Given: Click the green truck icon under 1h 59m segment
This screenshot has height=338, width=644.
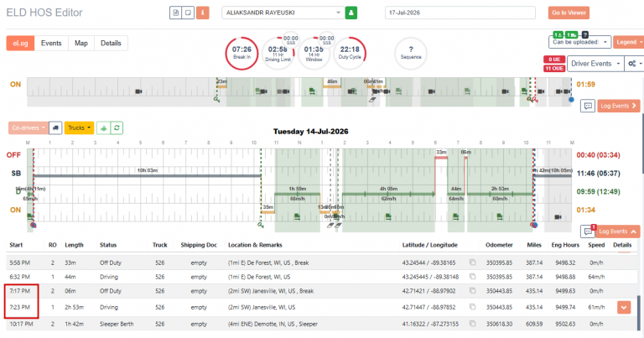Looking at the screenshot, I should tap(297, 216).
